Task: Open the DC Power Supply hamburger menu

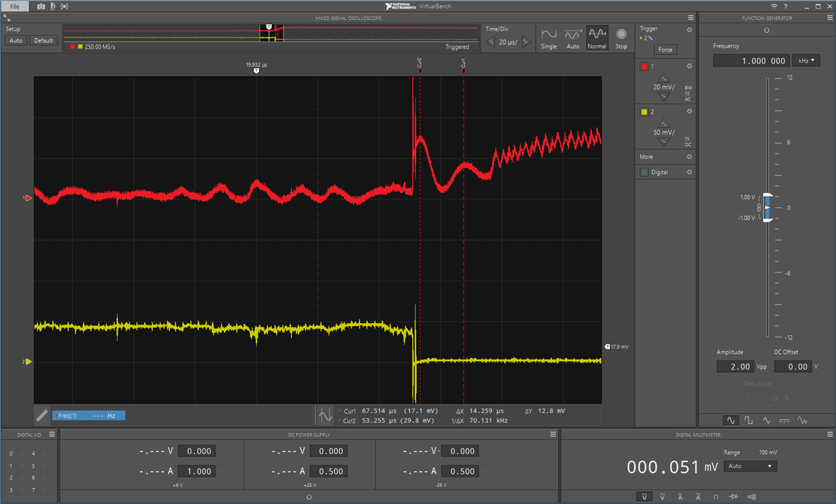Action: pyautogui.click(x=553, y=435)
